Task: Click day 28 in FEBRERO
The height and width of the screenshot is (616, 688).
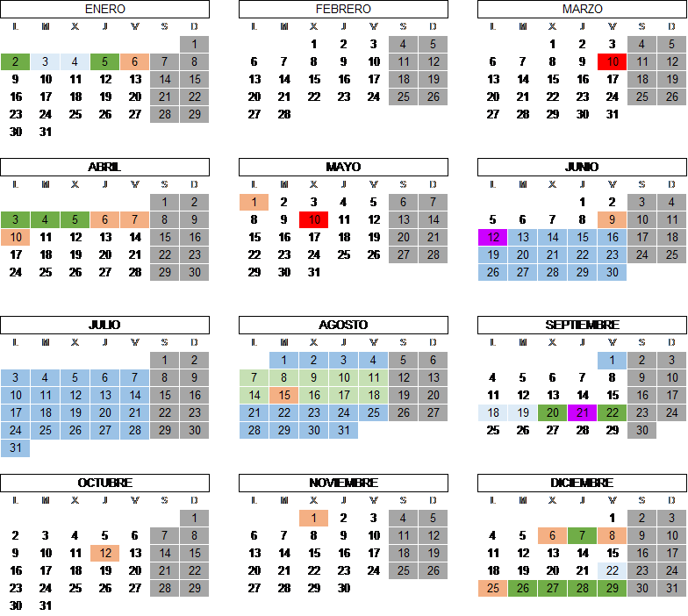Action: 284,114
